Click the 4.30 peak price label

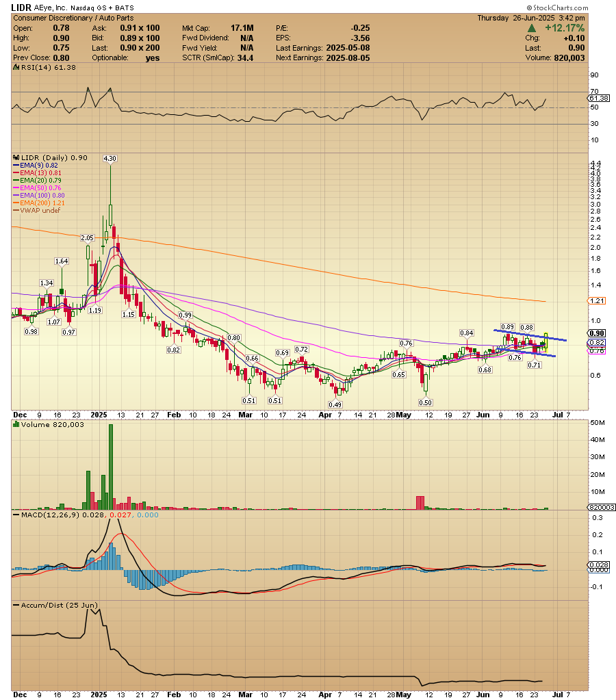coord(110,159)
